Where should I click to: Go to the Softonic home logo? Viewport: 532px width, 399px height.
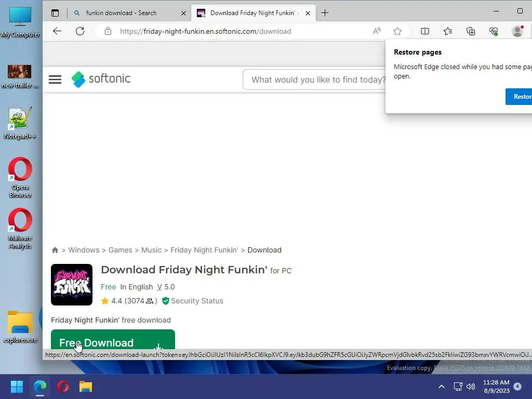pyautogui.click(x=101, y=79)
